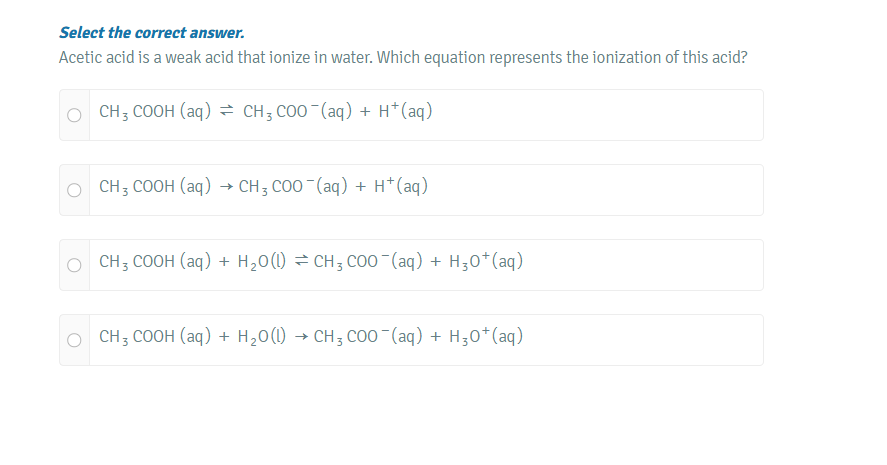
Task: Click forward arrow in the second equation
Action: point(225,187)
